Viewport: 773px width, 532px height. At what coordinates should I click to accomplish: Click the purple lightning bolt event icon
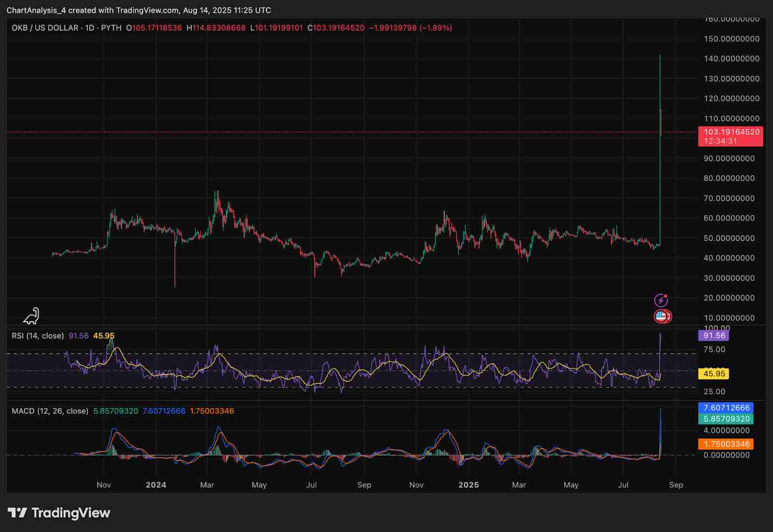pos(660,301)
